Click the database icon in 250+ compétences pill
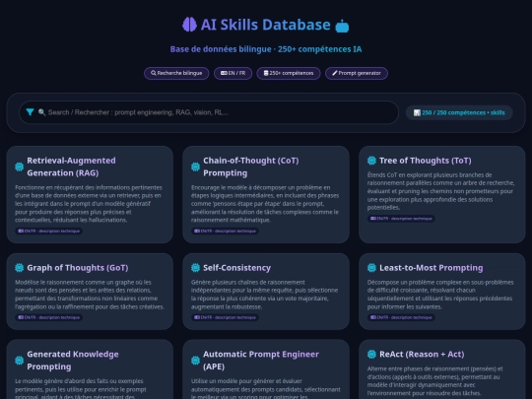The image size is (532, 399). [266, 73]
